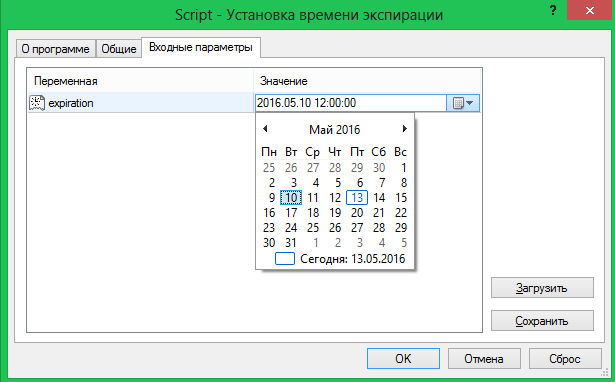Select the Входные параметры tab

[201, 47]
